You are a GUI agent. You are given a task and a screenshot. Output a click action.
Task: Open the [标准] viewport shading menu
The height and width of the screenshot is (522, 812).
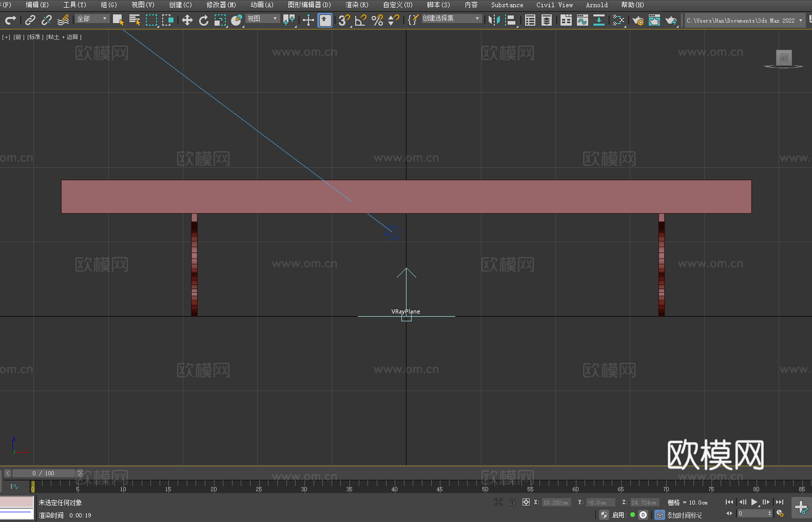tap(35, 37)
